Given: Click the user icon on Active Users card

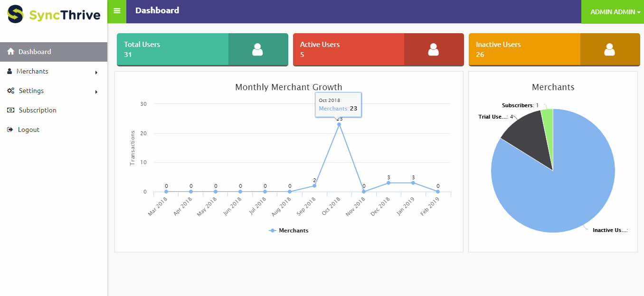Looking at the screenshot, I should pyautogui.click(x=433, y=49).
